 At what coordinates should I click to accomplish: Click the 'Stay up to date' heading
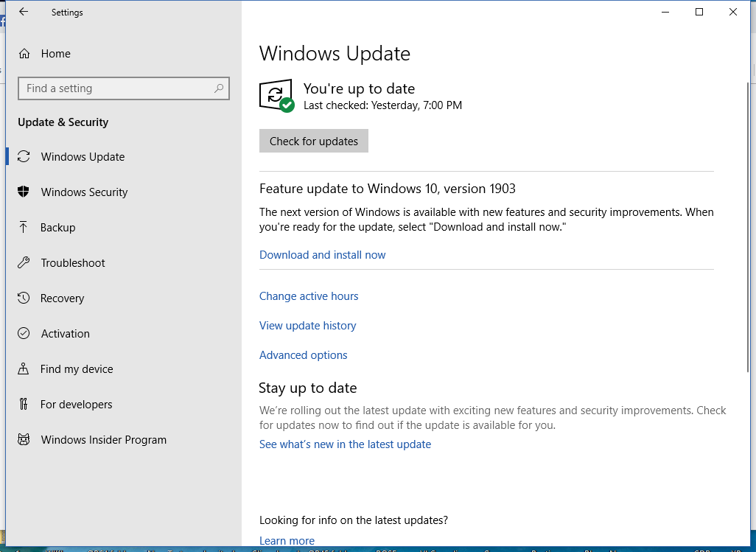(307, 388)
